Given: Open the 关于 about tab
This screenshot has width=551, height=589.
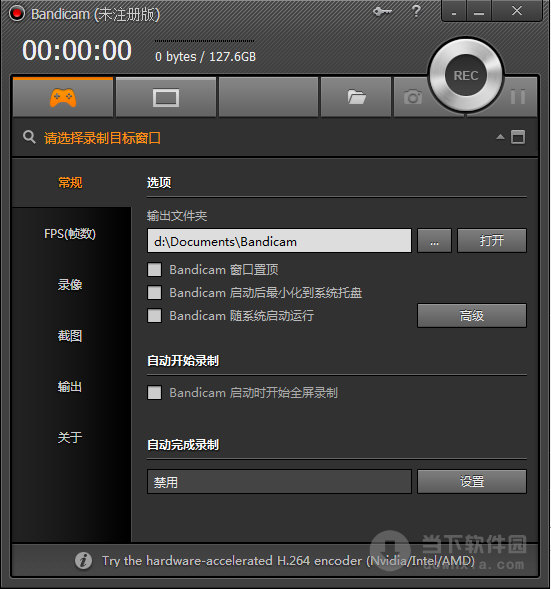Looking at the screenshot, I should point(70,437).
